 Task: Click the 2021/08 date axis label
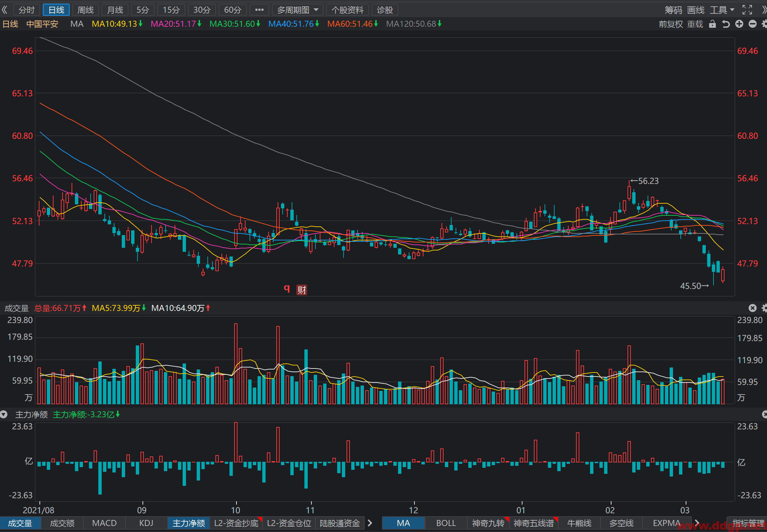pyautogui.click(x=38, y=510)
